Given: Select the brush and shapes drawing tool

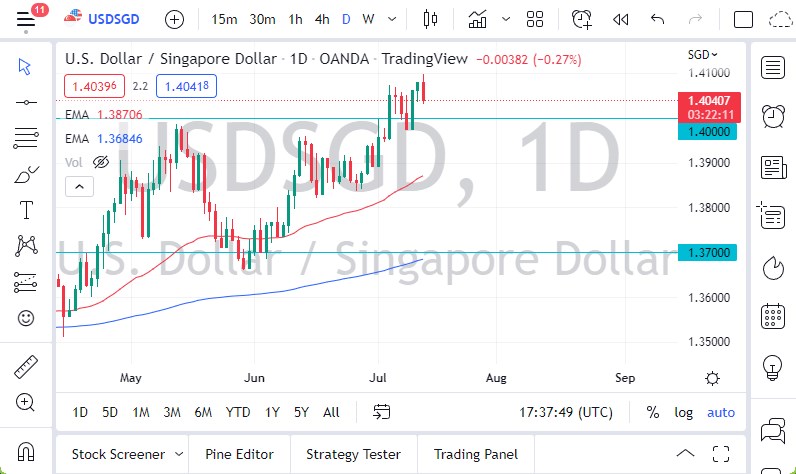Looking at the screenshot, I should pos(26,175).
